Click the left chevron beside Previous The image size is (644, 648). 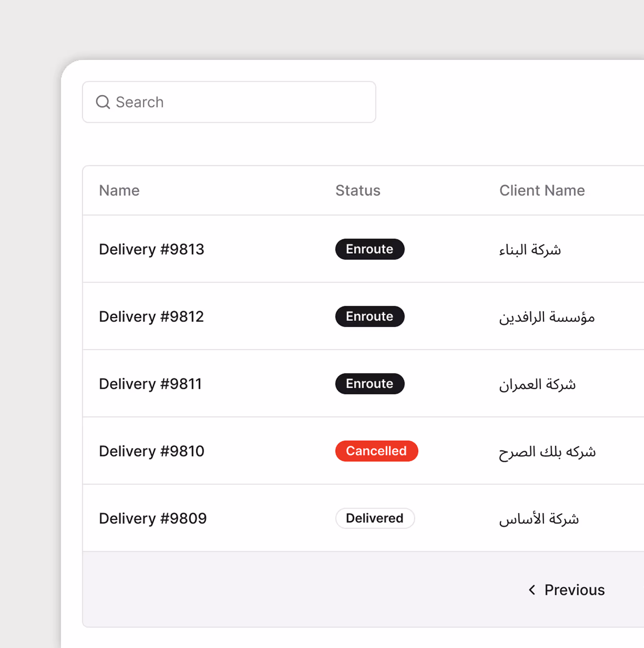[x=532, y=590]
